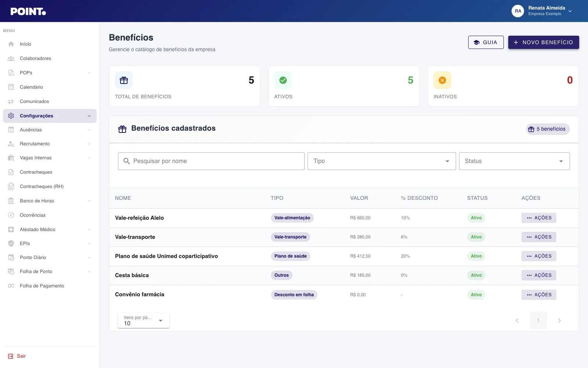Click the Contracheques document icon
588x368 pixels.
tap(11, 172)
